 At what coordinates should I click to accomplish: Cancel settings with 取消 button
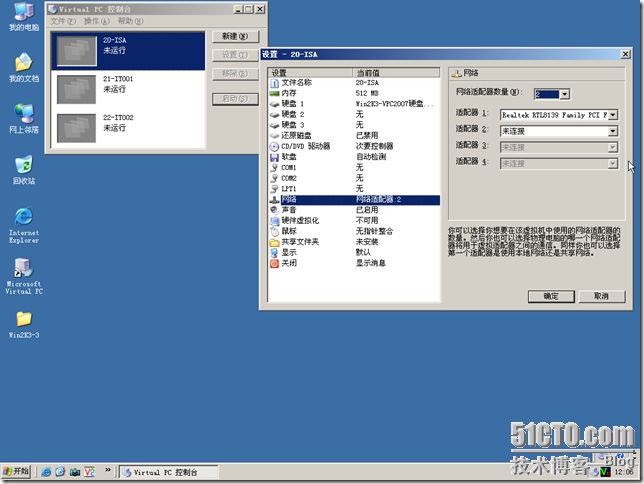tap(602, 296)
